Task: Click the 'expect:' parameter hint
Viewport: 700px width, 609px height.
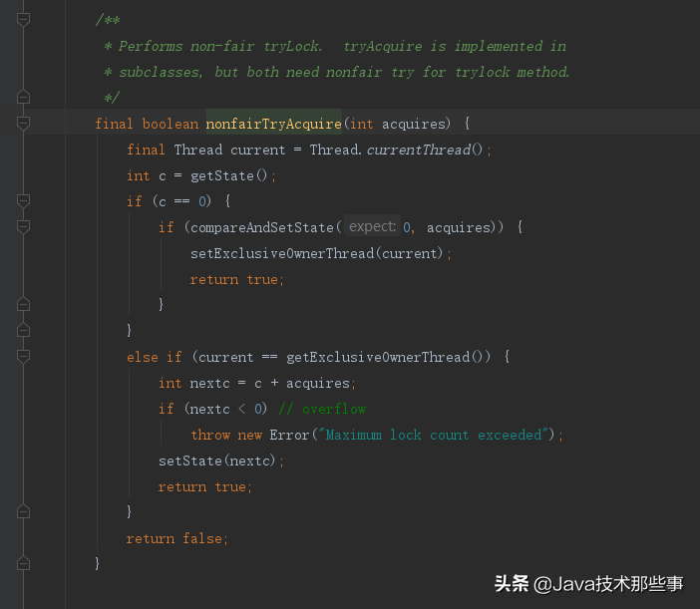Action: tap(372, 226)
